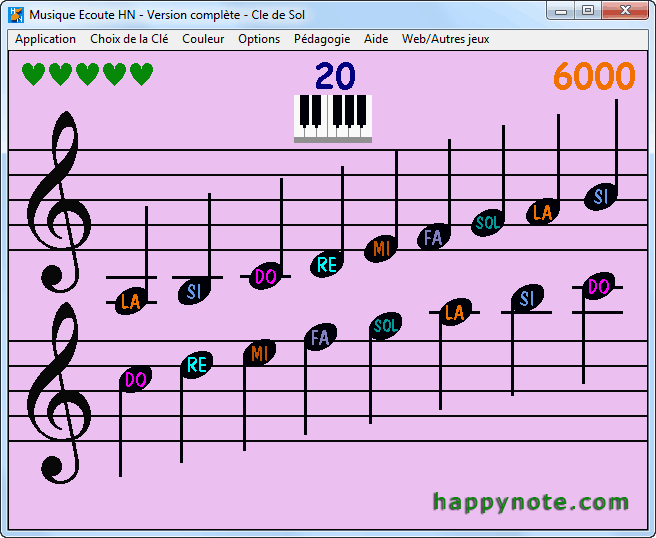Image resolution: width=656 pixels, height=538 pixels.
Task: Open the Web/Autres jeux menu
Action: [x=445, y=39]
